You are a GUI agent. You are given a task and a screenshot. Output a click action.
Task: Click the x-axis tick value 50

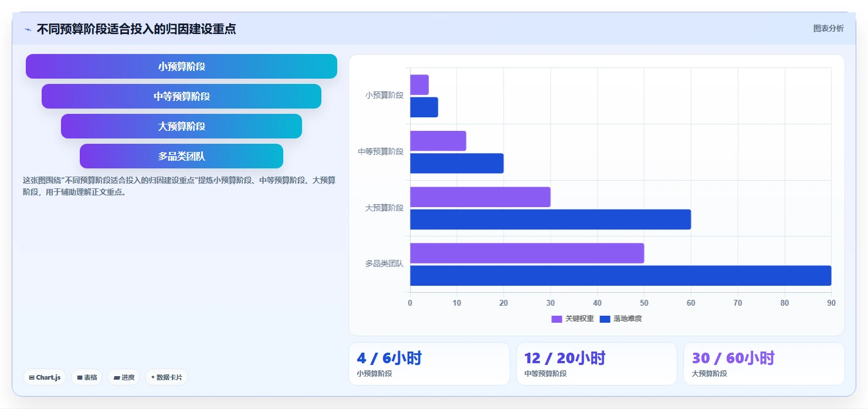click(x=644, y=303)
